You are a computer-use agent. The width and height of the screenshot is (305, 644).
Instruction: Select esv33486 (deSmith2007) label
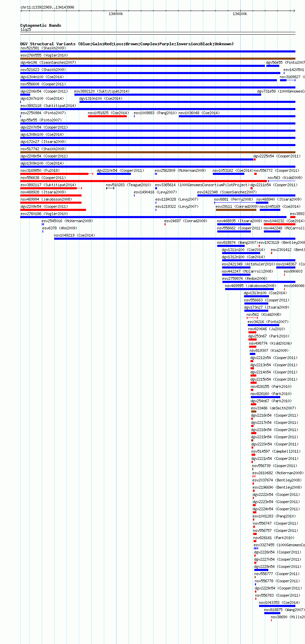pos(273,408)
